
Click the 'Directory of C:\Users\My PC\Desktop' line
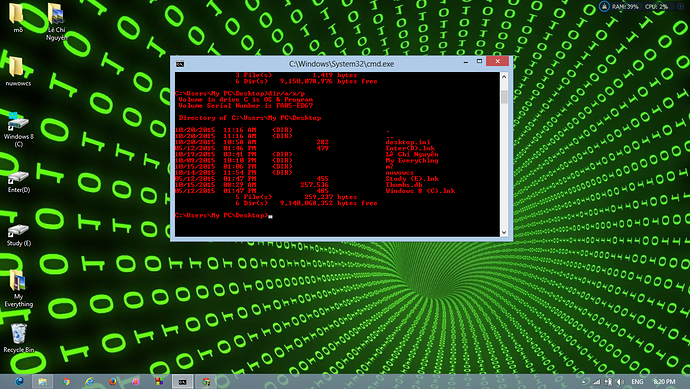coord(250,118)
